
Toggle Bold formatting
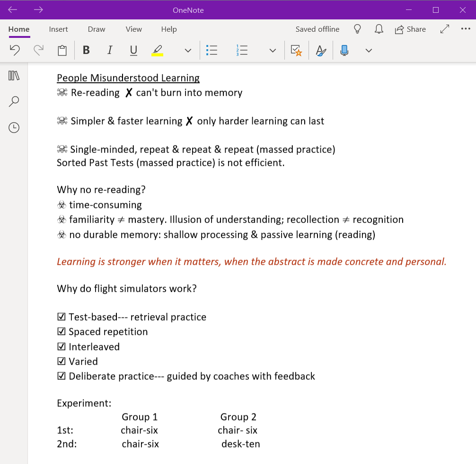86,50
